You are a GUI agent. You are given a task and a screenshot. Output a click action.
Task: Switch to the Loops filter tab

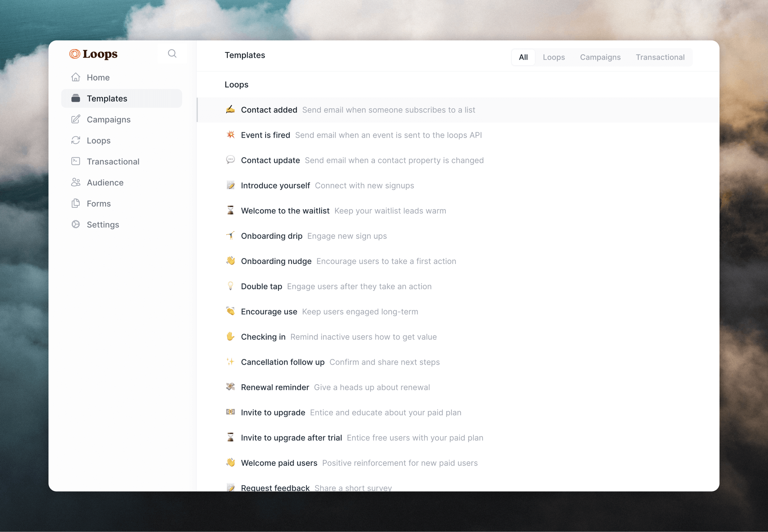click(x=553, y=57)
